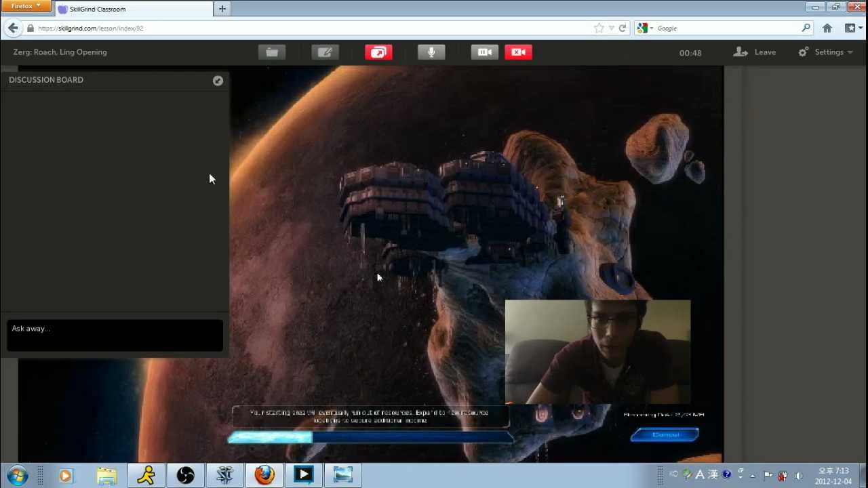Screen dimensions: 868x488
Task: Open the volume speaker control
Action: (798, 476)
